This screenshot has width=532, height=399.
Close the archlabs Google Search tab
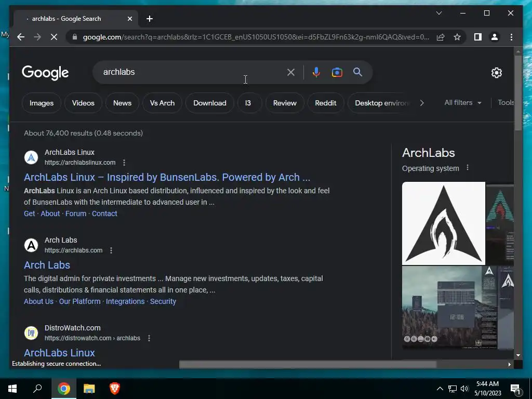tap(129, 19)
